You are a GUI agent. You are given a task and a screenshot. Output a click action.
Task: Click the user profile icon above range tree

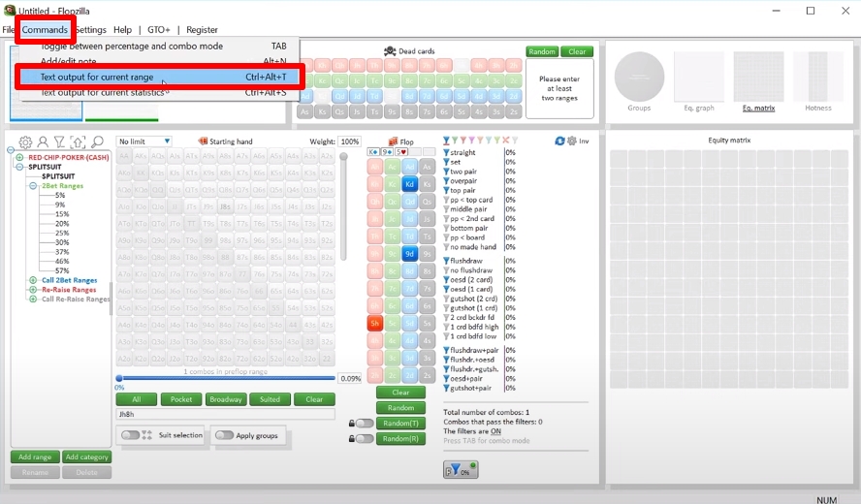pos(43,142)
